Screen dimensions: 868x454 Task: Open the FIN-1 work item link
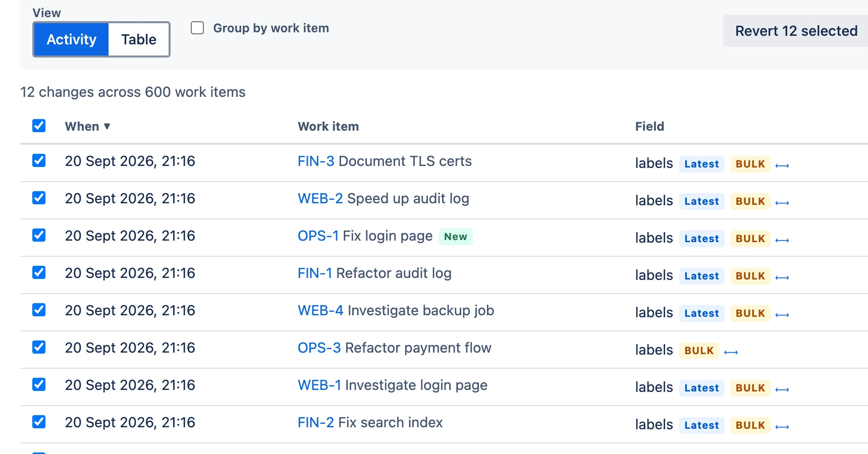click(x=315, y=273)
